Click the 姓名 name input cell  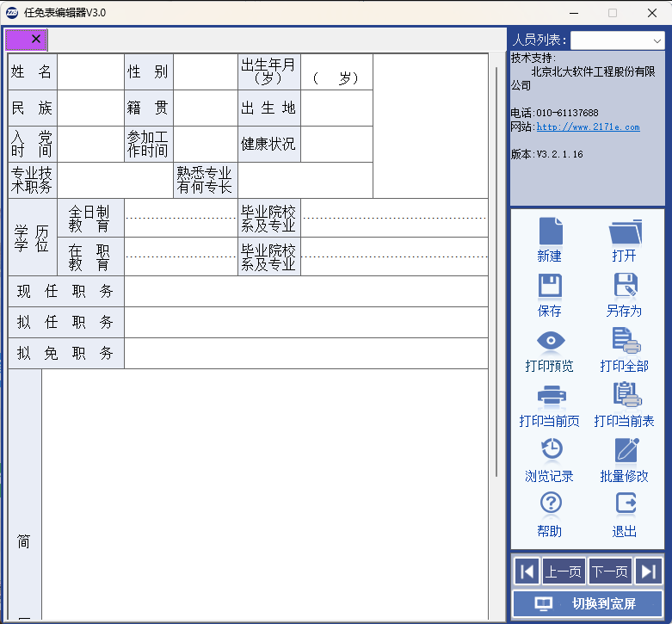[90, 72]
